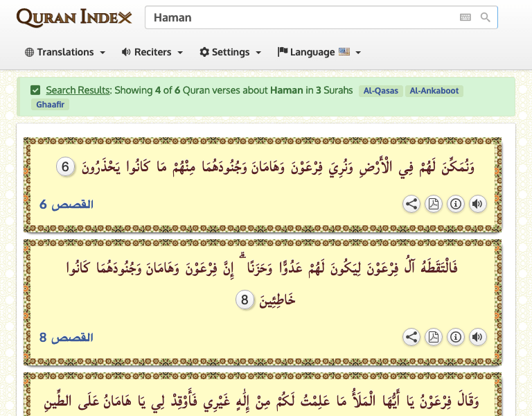Screen dimensions: 532x416
Task: Play recitation of Al-Qasas verse 8
Action: pos(477,337)
